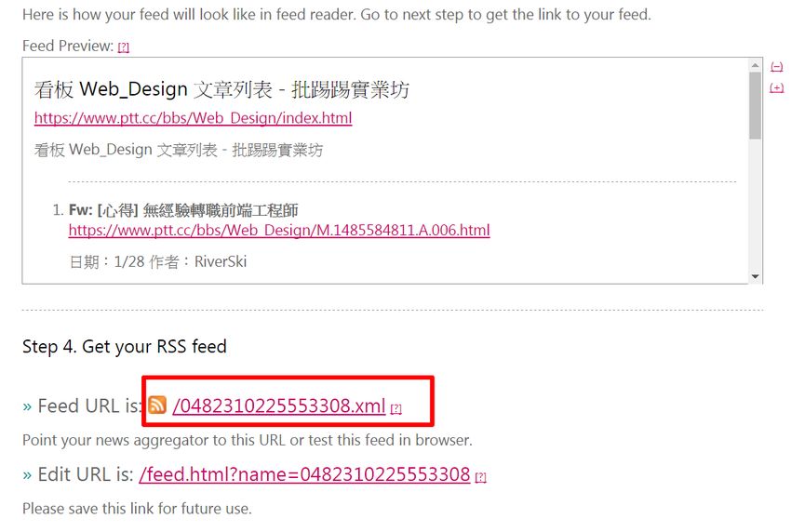Click the Step 4 Get your RSS feed heading
This screenshot has height=532, width=791.
tap(125, 346)
